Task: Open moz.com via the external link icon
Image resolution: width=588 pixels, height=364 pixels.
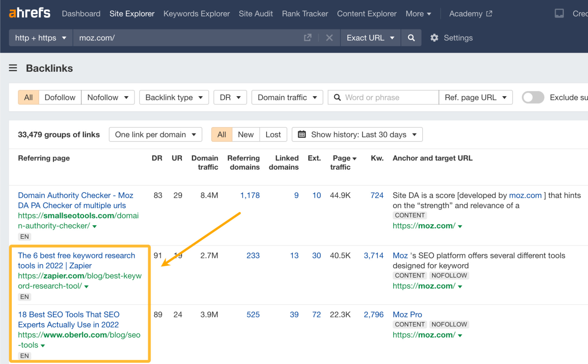Action: tap(307, 38)
